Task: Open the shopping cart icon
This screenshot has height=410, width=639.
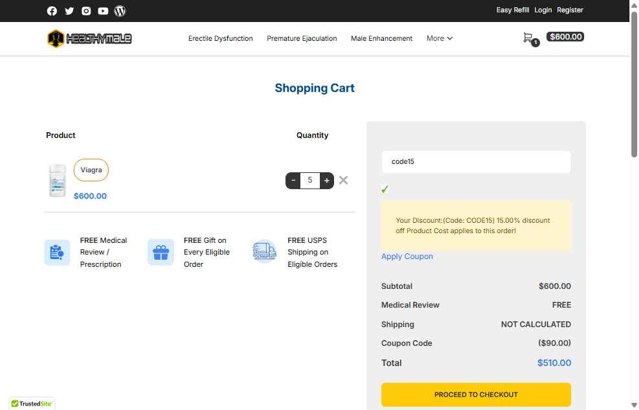Action: (530, 39)
